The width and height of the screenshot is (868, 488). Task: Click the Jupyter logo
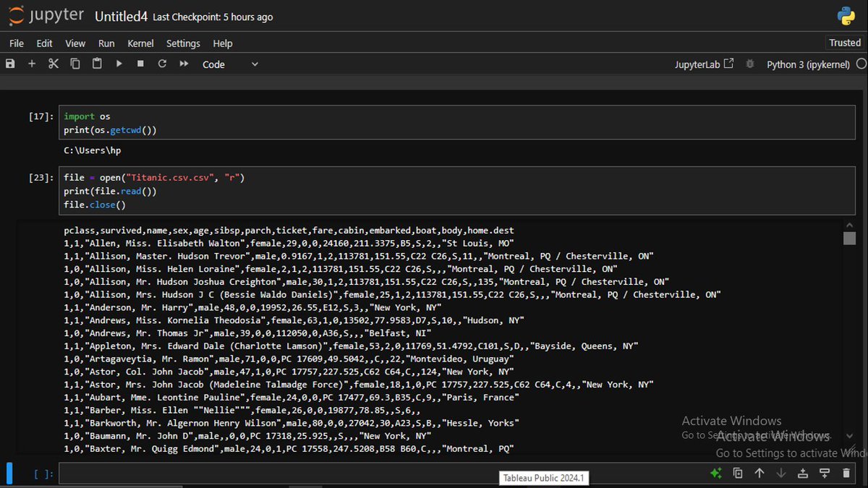click(x=47, y=16)
